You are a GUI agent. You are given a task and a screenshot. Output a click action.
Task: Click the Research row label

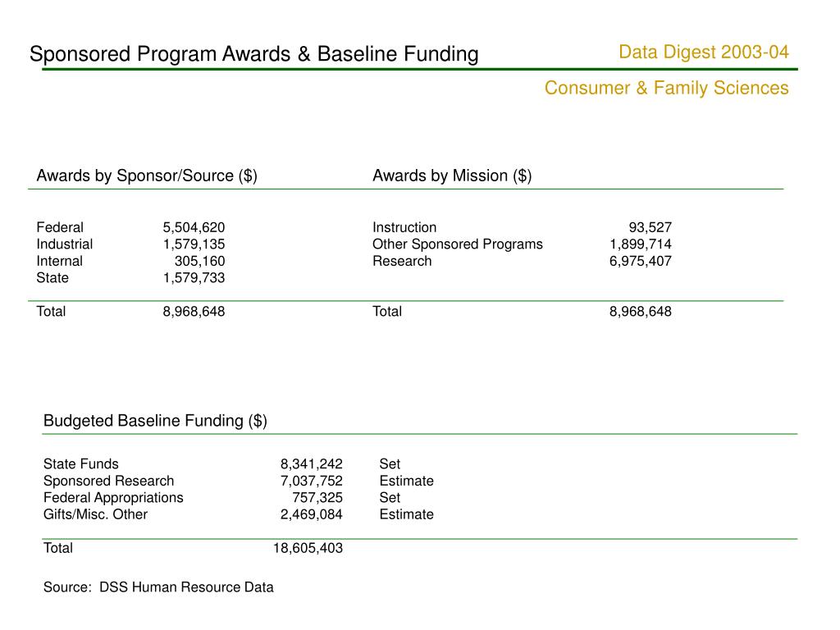402,261
